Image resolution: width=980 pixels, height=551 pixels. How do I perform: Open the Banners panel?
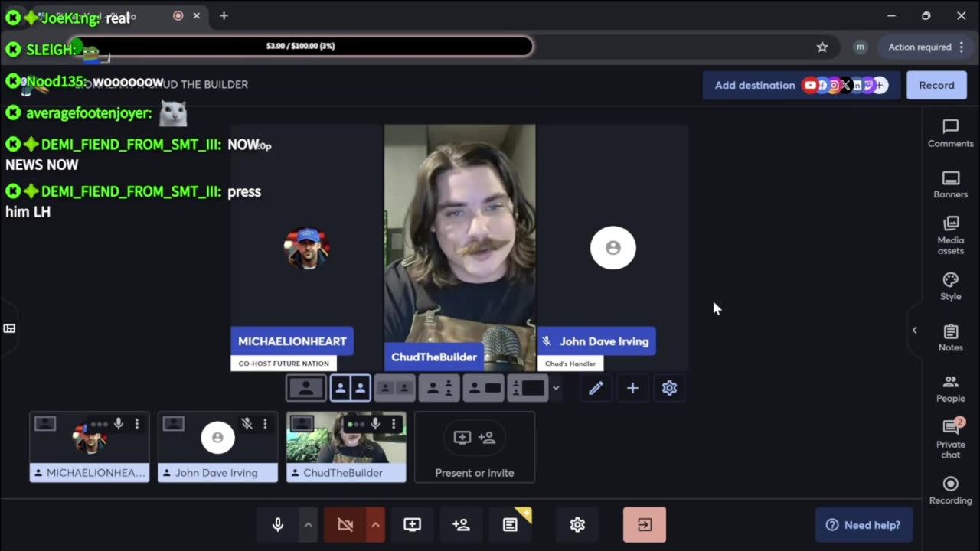950,184
